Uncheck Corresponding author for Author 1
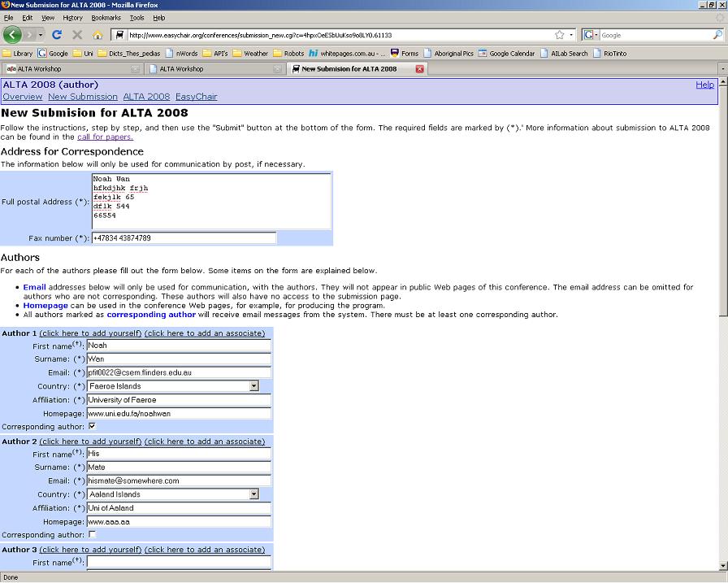Viewport: 728px width, 583px height. coord(92,426)
